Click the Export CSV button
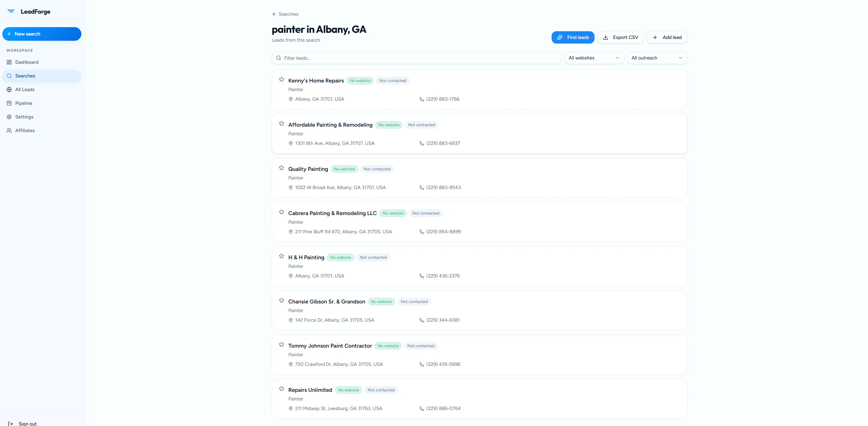868x426 pixels. (x=620, y=37)
